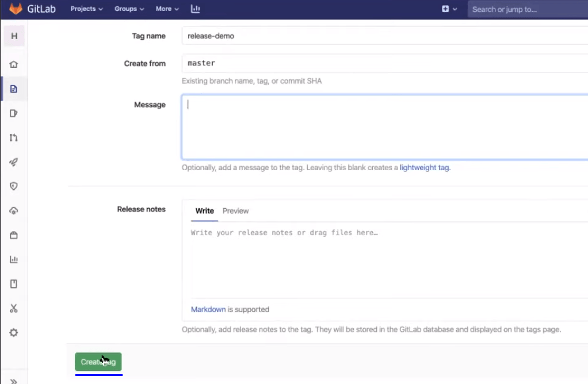Switch to the Preview tab

point(235,211)
